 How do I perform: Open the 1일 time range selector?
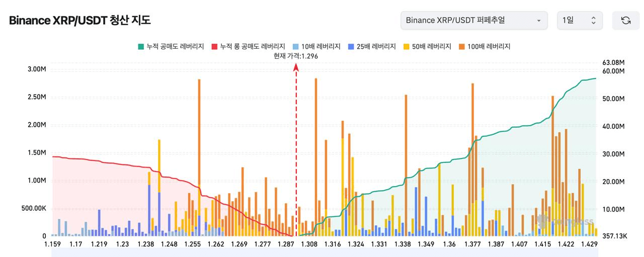point(579,21)
